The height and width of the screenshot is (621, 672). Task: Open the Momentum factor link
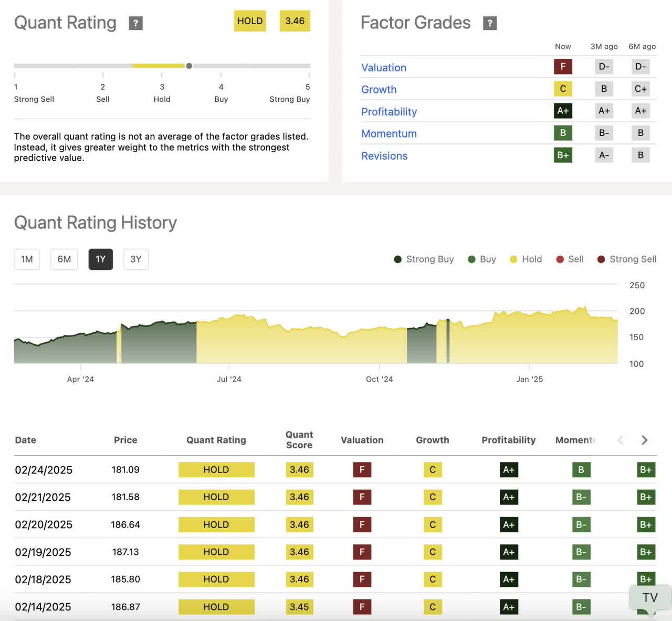tap(389, 134)
